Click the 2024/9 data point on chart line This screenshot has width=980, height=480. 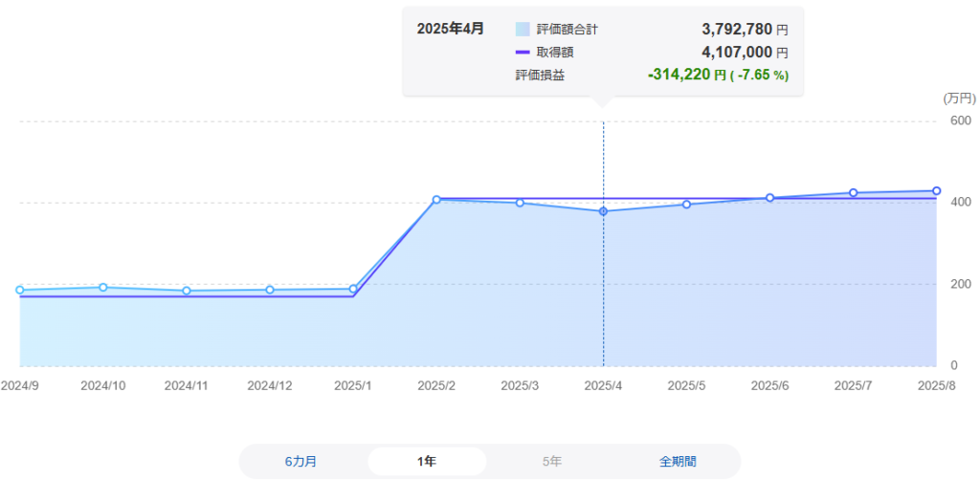coord(20,290)
